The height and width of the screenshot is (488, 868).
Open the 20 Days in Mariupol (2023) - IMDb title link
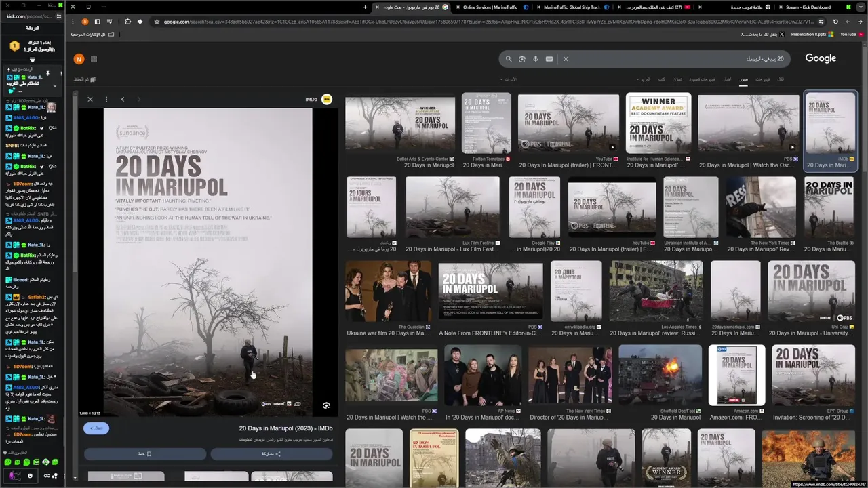click(x=285, y=428)
